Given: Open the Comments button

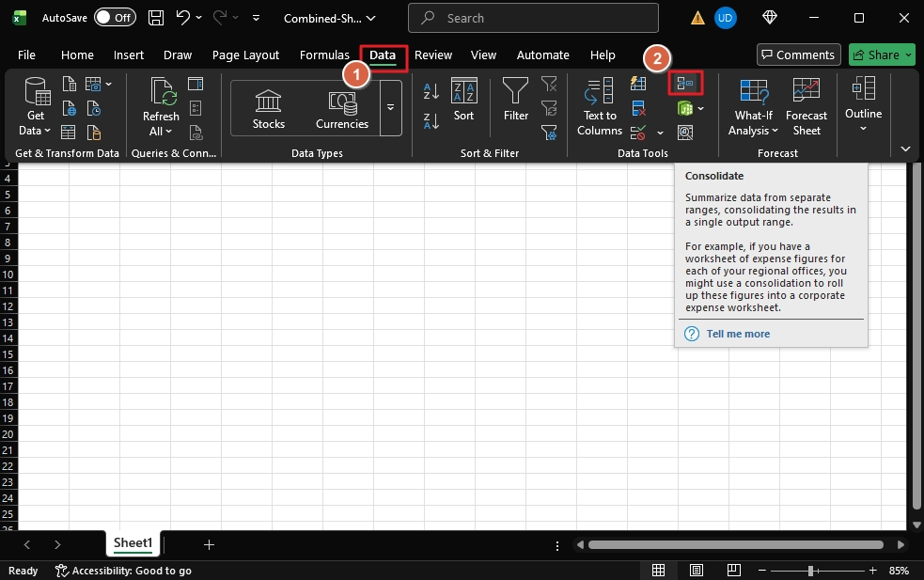Looking at the screenshot, I should pyautogui.click(x=798, y=55).
